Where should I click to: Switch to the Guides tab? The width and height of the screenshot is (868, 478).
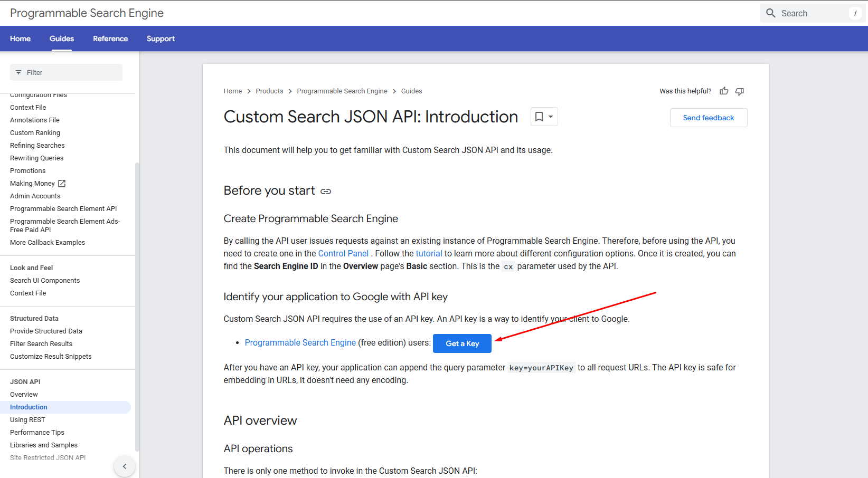62,39
